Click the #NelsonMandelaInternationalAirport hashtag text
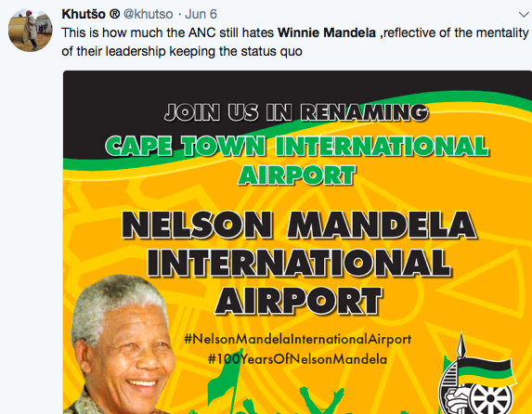Image resolution: width=532 pixels, height=414 pixels. [x=297, y=339]
